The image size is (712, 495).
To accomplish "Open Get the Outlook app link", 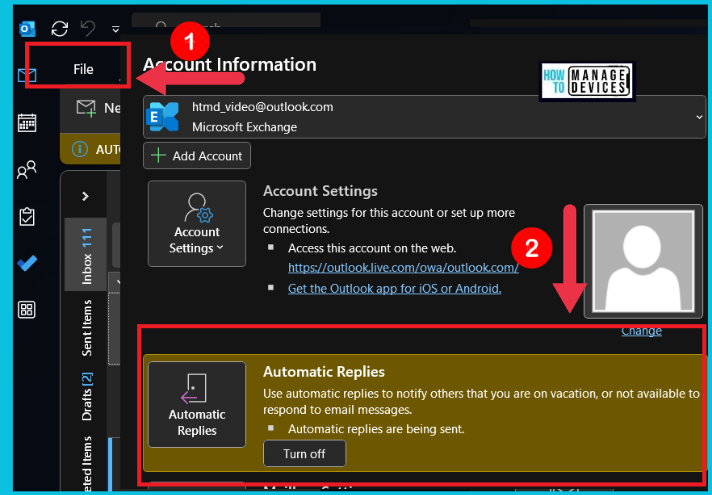I will (394, 288).
